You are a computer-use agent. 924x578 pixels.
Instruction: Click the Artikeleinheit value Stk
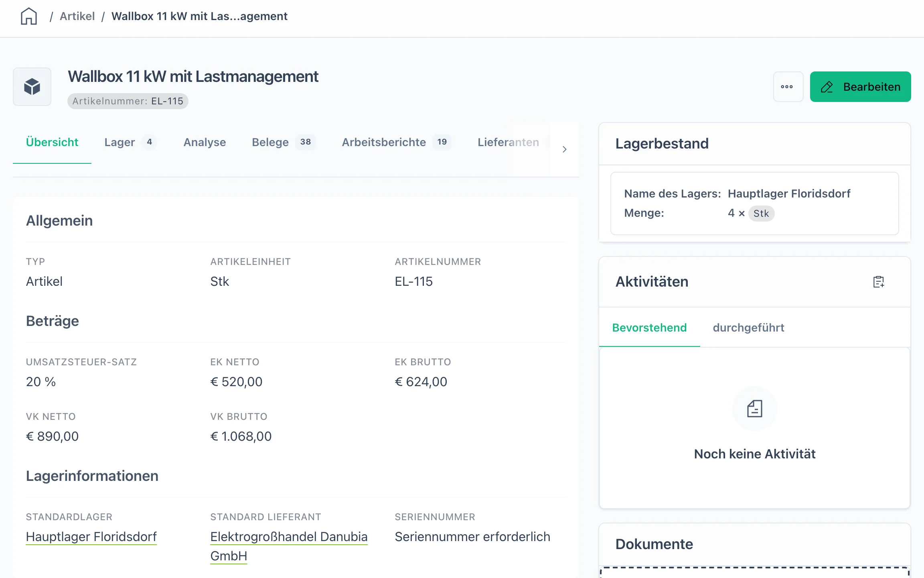(x=220, y=281)
